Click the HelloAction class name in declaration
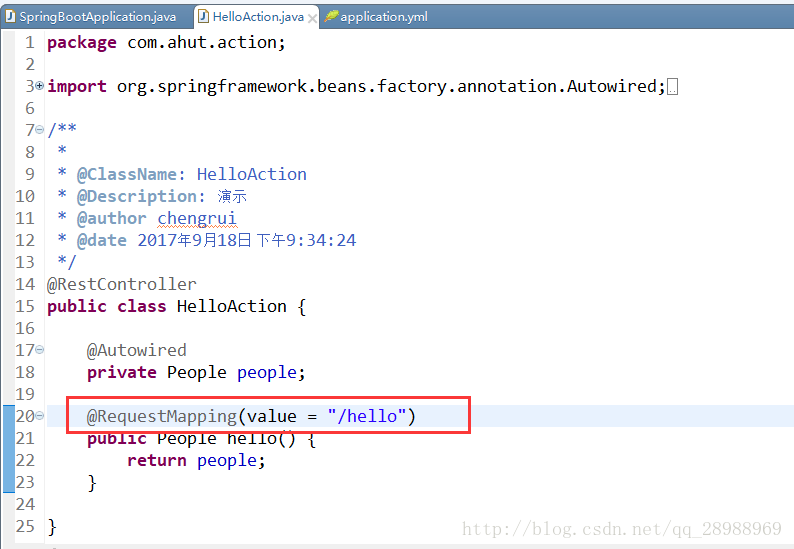The image size is (794, 549). (231, 306)
